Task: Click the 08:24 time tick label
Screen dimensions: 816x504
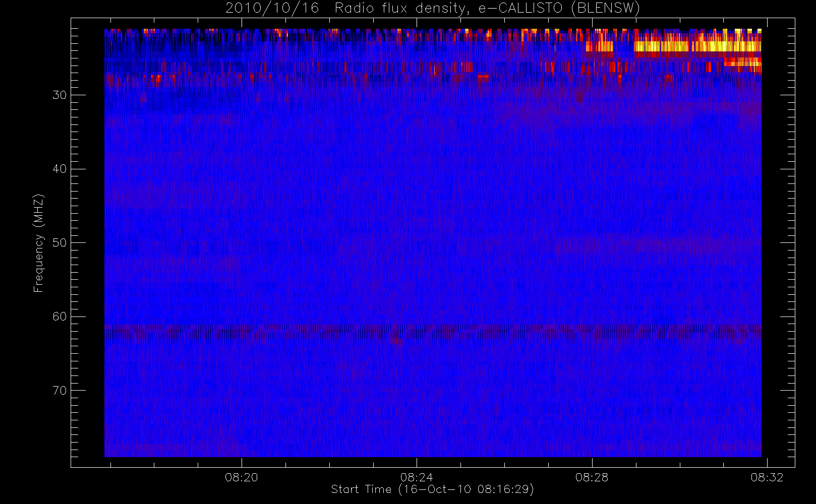Action: pos(417,477)
